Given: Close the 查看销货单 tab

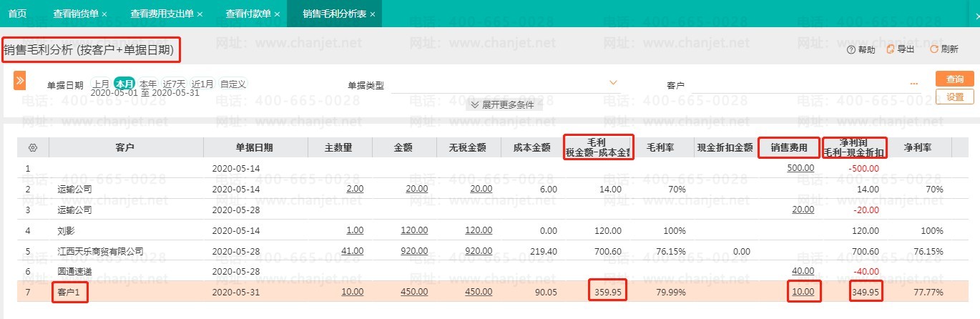Looking at the screenshot, I should 104,14.
